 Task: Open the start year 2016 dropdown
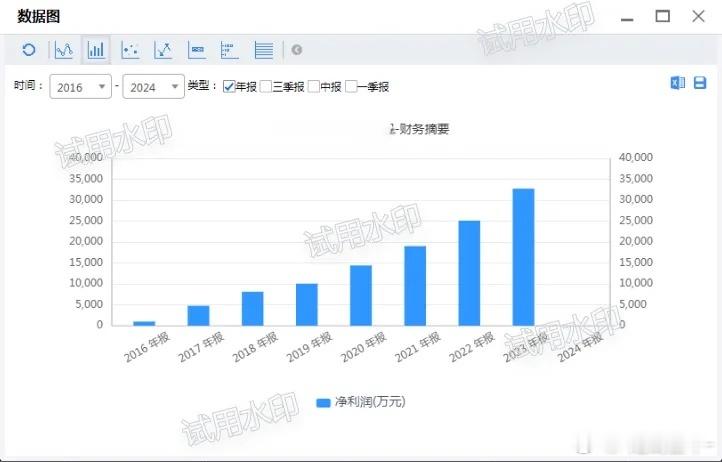click(x=81, y=87)
